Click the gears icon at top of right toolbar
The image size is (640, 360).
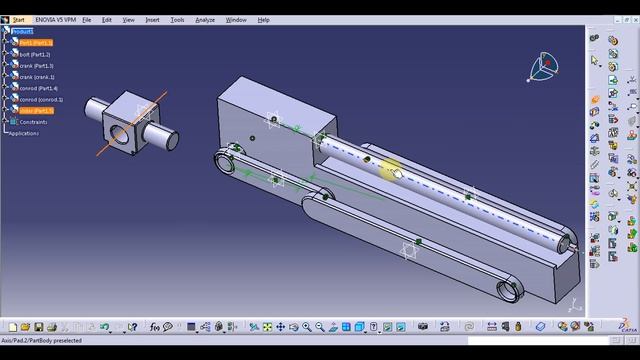point(594,38)
